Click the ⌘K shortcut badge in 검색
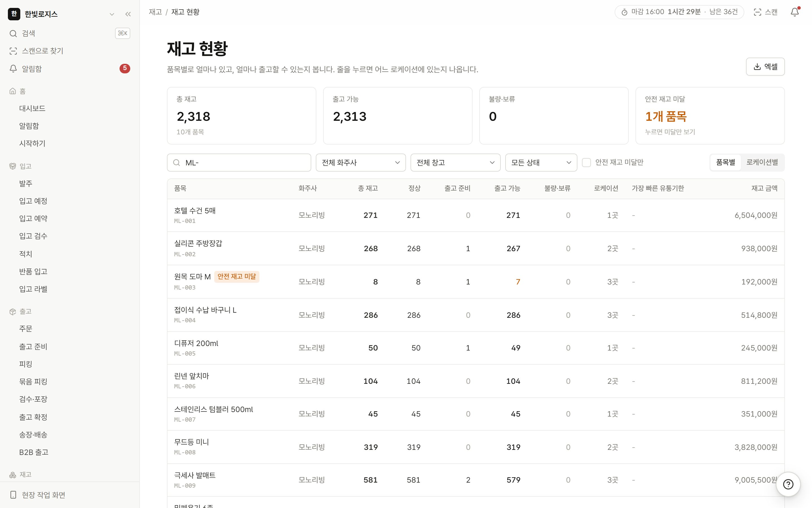This screenshot has height=508, width=812. (122, 33)
